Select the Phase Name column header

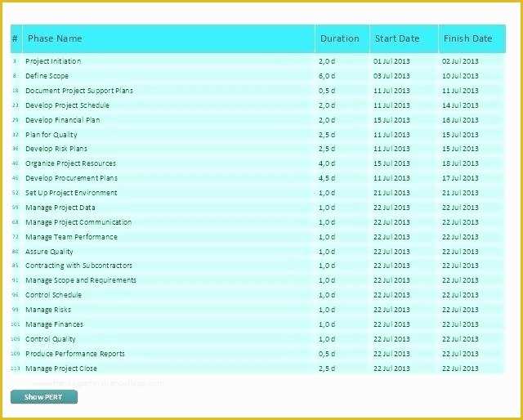[x=169, y=38]
